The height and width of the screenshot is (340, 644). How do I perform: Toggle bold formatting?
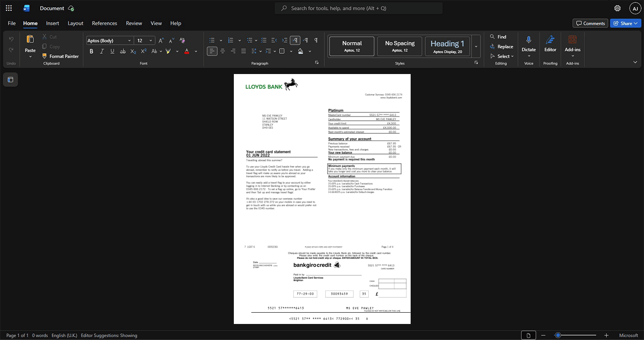(x=91, y=51)
